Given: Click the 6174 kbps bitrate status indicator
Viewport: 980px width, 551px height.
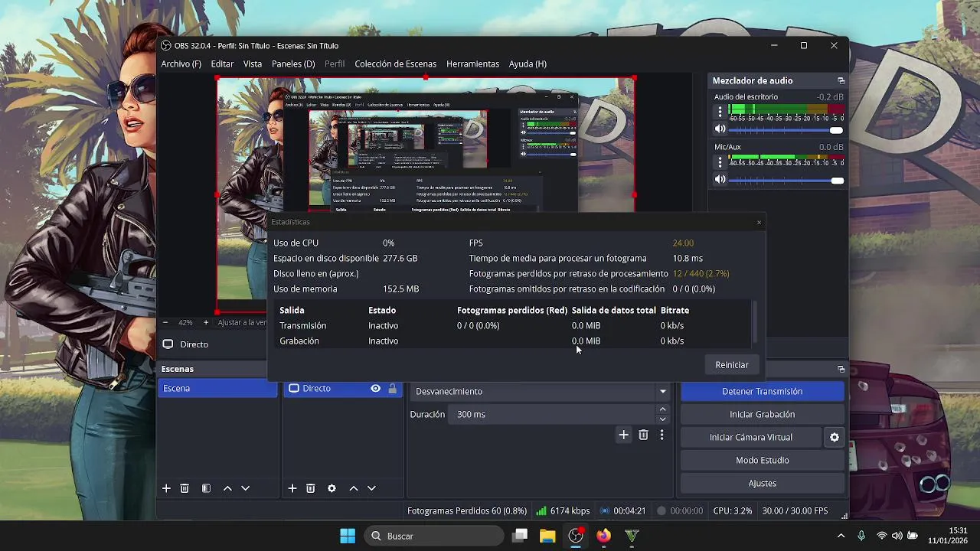Looking at the screenshot, I should point(563,510).
